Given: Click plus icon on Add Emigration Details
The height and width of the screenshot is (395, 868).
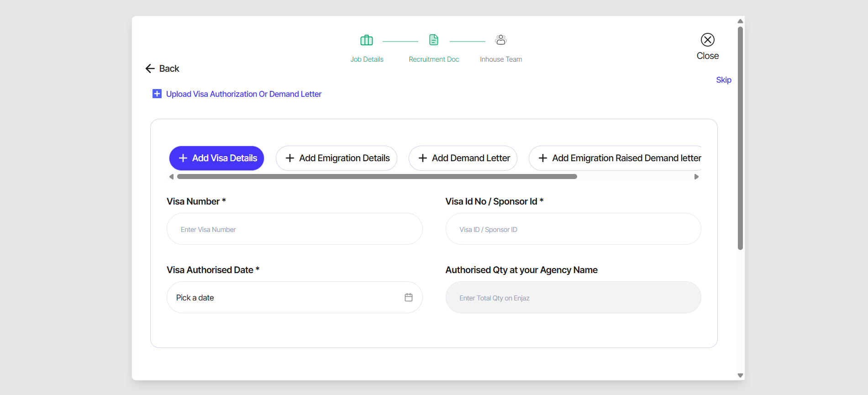Looking at the screenshot, I should tap(290, 158).
